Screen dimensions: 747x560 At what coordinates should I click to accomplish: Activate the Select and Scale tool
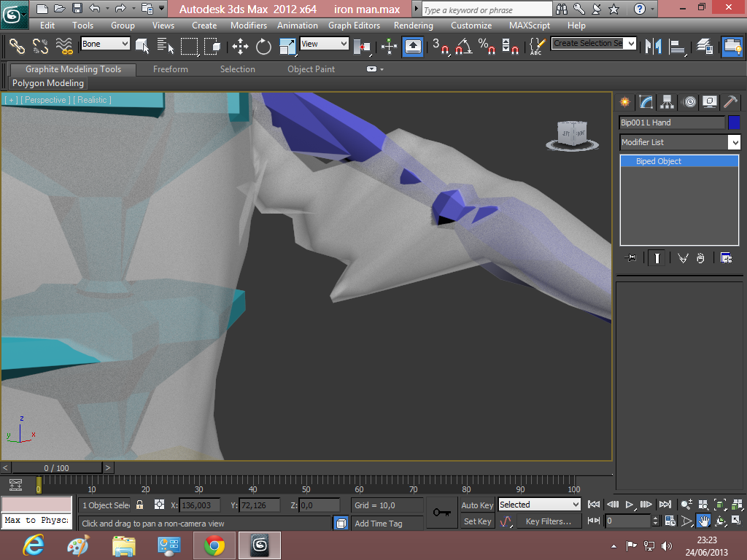click(287, 46)
